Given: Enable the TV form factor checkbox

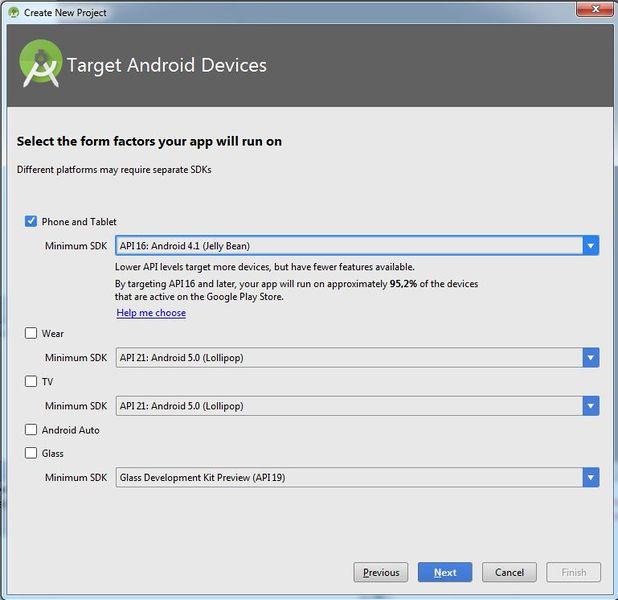Looking at the screenshot, I should click(31, 381).
